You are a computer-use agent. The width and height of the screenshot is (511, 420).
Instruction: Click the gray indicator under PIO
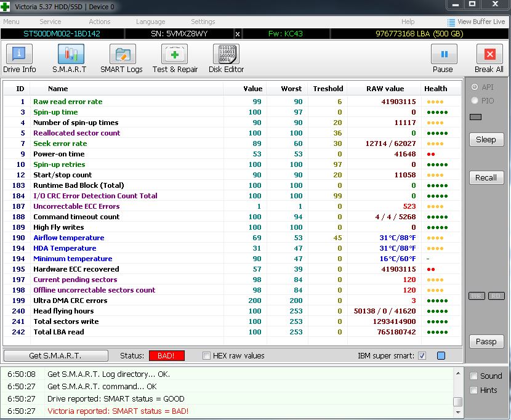(x=475, y=117)
